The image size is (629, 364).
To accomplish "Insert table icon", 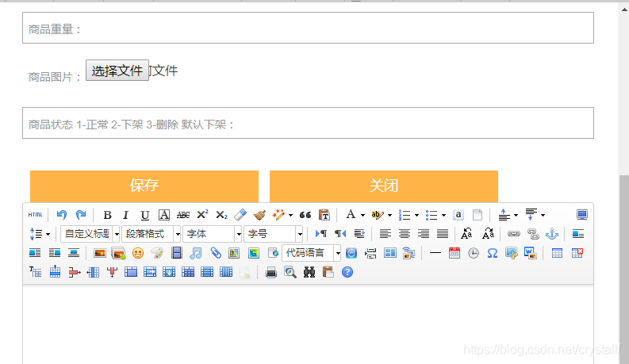I will [557, 253].
